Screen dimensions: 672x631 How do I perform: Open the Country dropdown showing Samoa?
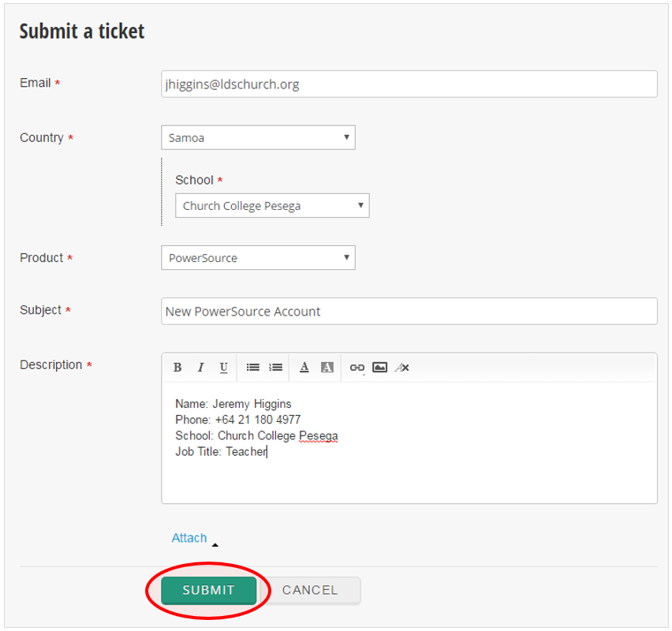258,137
